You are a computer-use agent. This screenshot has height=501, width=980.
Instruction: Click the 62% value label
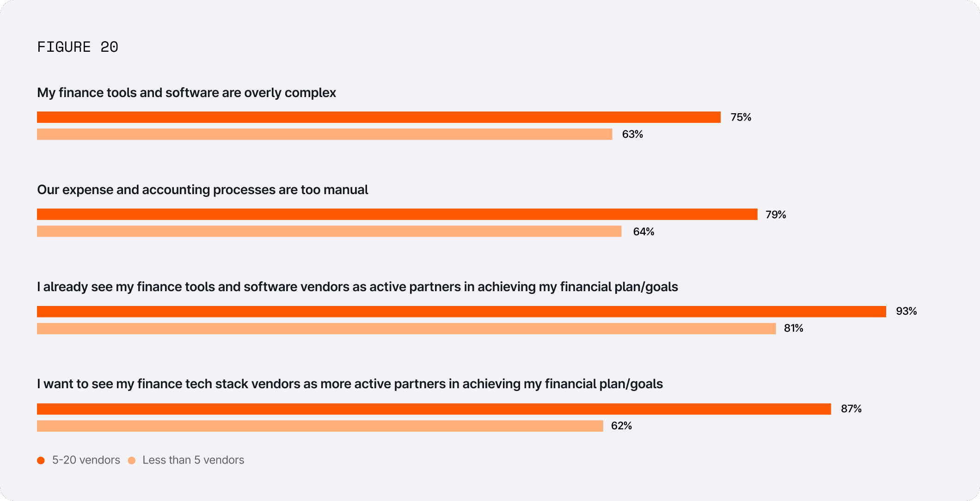[621, 426]
